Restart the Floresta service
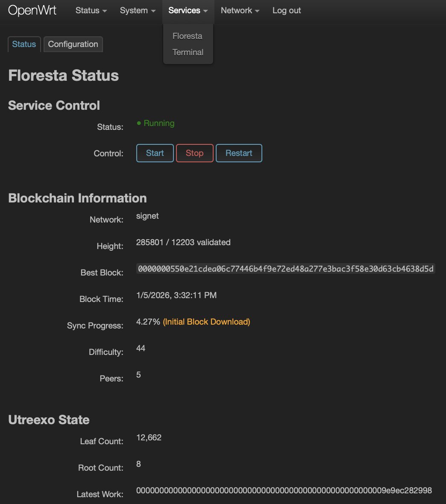Screen dimensions: 446x504 click(239, 153)
